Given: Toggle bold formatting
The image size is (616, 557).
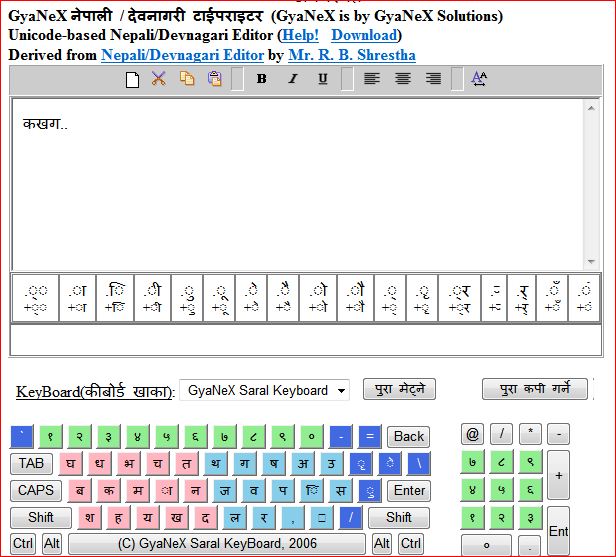Looking at the screenshot, I should 262,79.
